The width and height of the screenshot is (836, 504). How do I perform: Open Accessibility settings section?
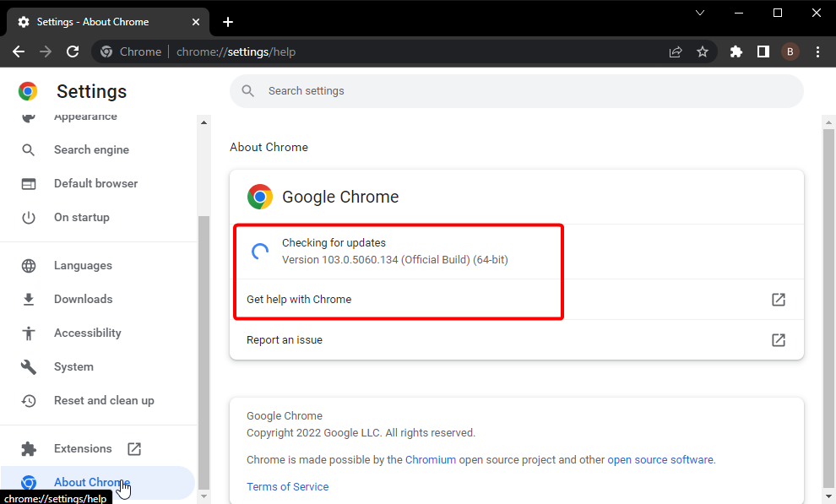(x=87, y=333)
